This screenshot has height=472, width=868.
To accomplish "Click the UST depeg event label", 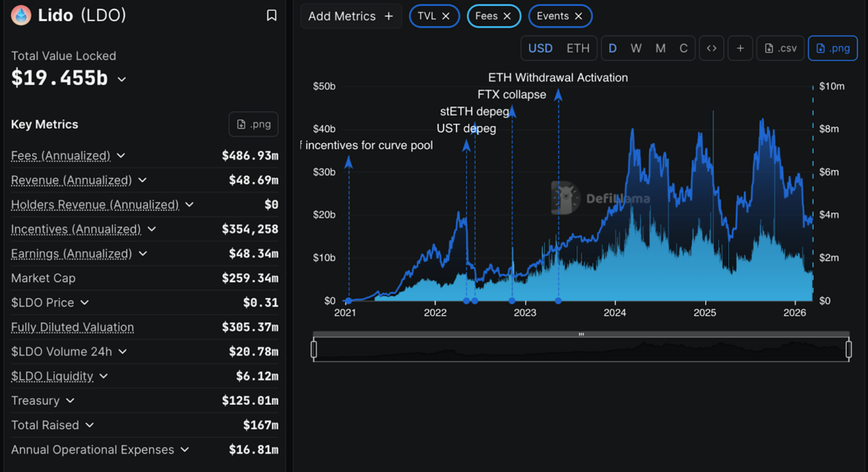I will pos(467,129).
